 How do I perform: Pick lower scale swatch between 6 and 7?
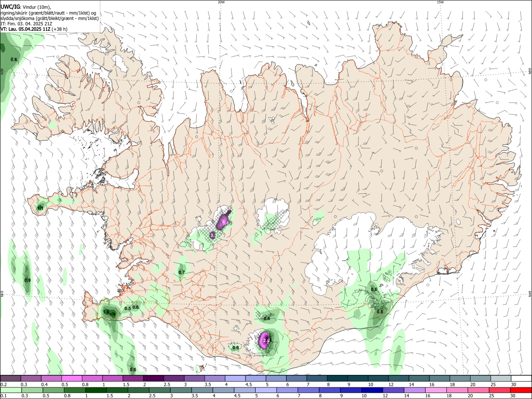click(287, 390)
